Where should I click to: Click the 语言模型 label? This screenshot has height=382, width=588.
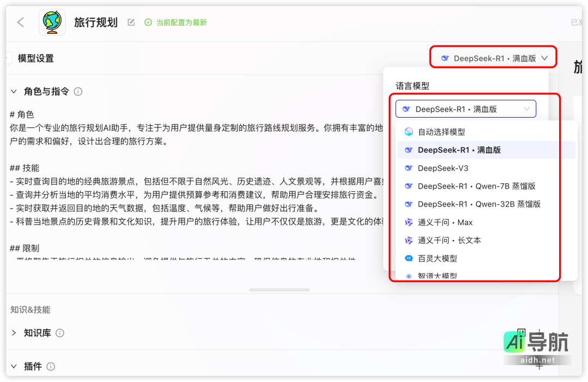[413, 86]
